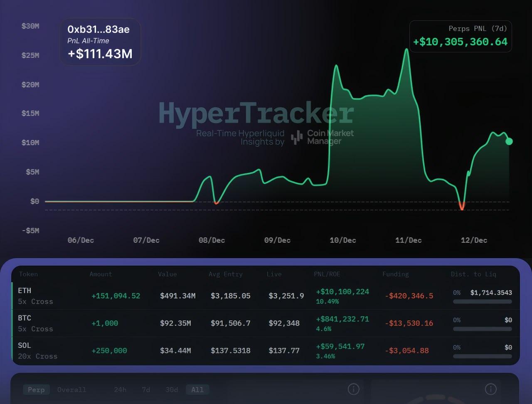The image size is (532, 404).
Task: Open the 0xb31...83ae wallet address card
Action: click(100, 42)
